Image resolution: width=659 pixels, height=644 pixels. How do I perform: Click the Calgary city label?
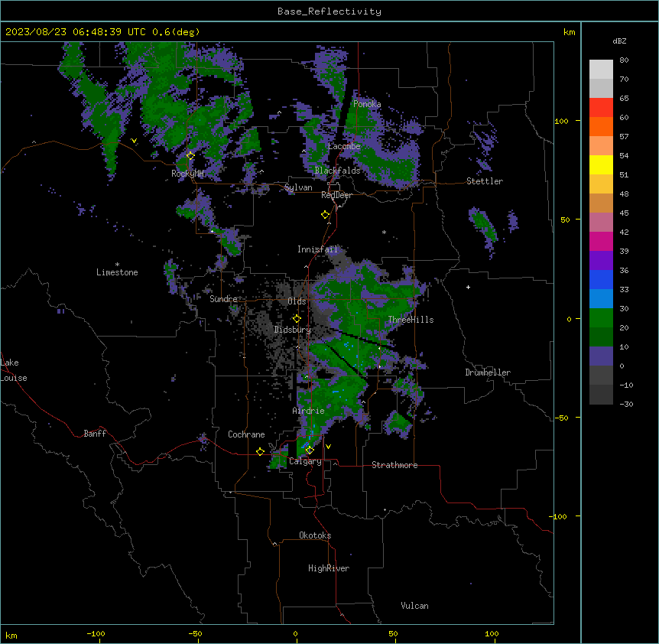(305, 461)
